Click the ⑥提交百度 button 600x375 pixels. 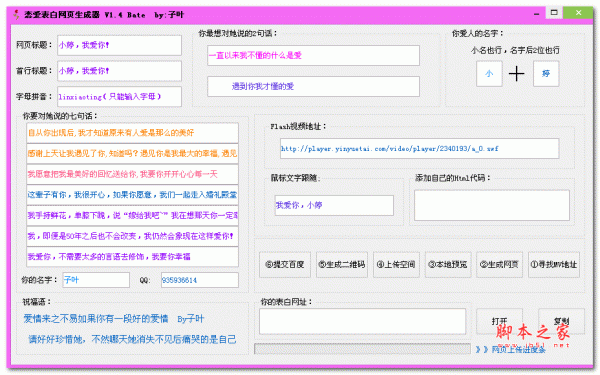pos(285,264)
